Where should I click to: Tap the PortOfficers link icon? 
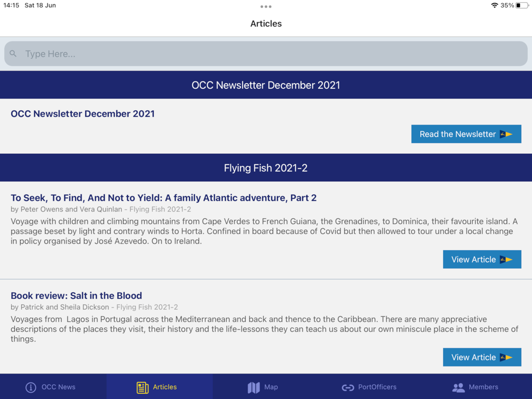(348, 387)
